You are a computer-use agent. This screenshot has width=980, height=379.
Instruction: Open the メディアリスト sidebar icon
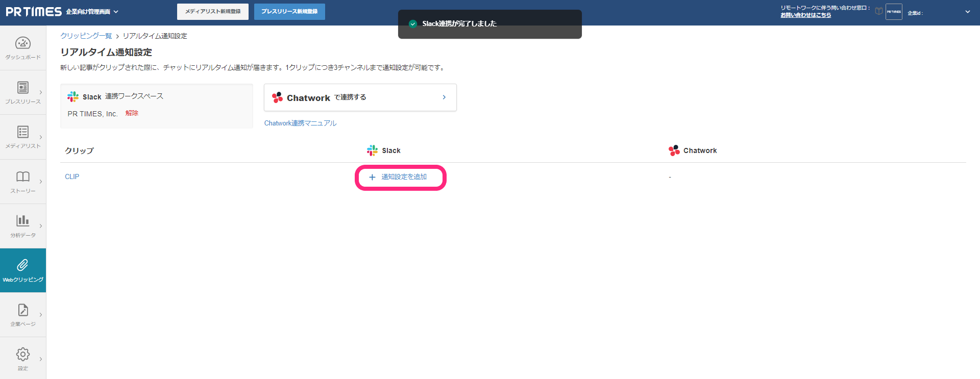23,132
